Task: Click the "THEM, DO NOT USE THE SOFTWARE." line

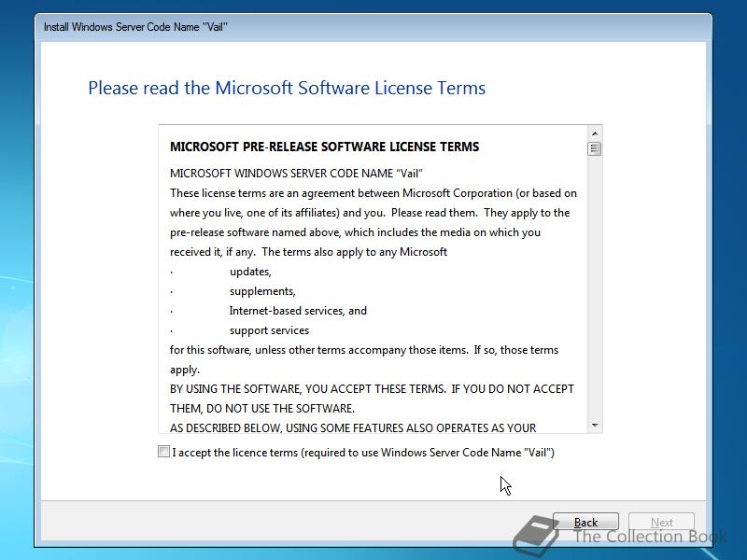Action: [x=262, y=409]
